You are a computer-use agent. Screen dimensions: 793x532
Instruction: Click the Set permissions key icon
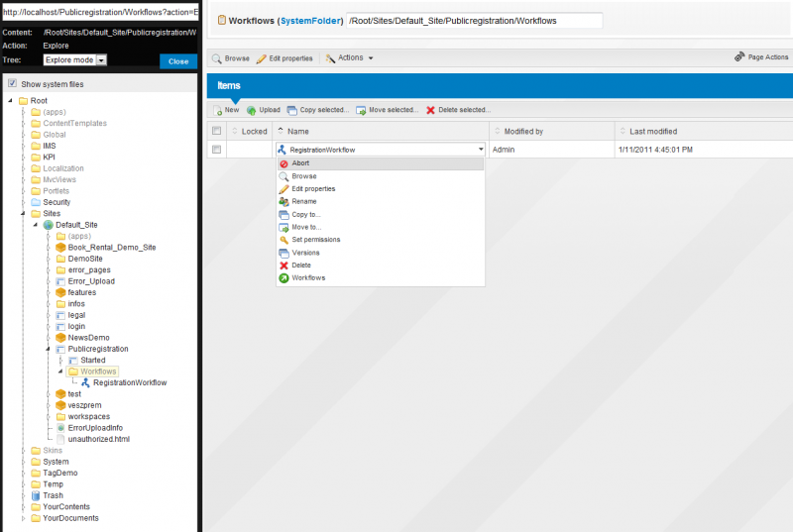pyautogui.click(x=283, y=240)
